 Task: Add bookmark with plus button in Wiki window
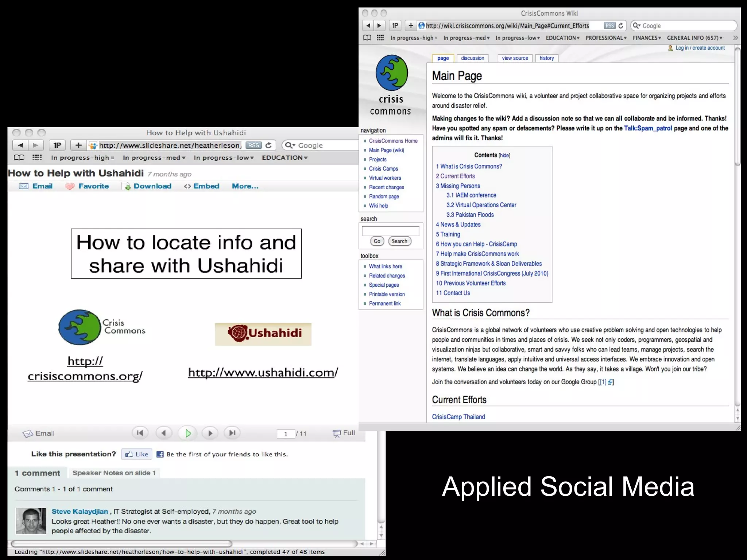pyautogui.click(x=411, y=26)
